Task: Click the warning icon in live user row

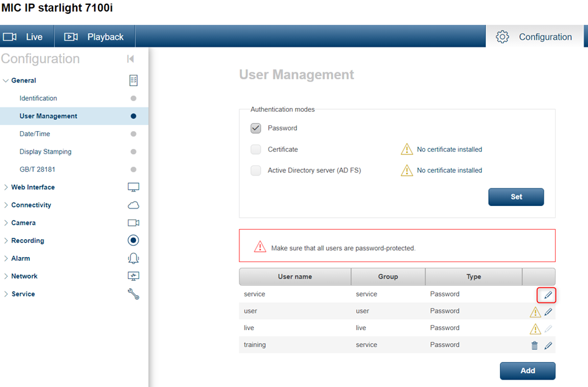Action: click(x=535, y=329)
